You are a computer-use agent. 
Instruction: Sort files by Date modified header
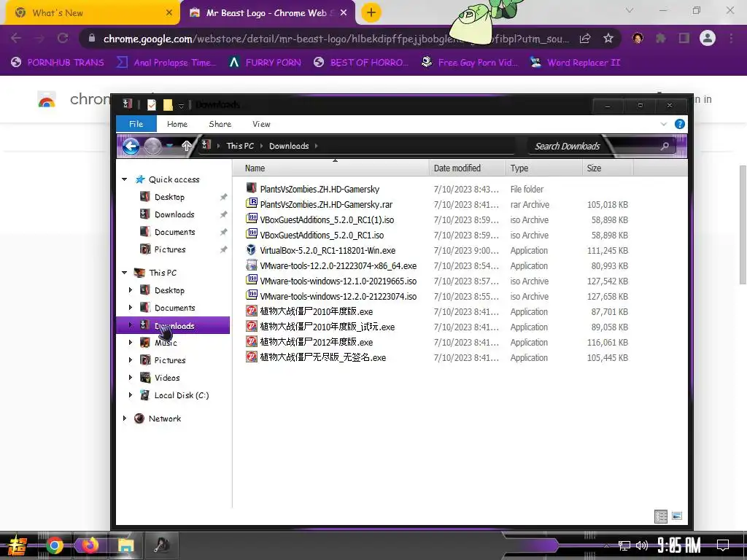point(467,168)
